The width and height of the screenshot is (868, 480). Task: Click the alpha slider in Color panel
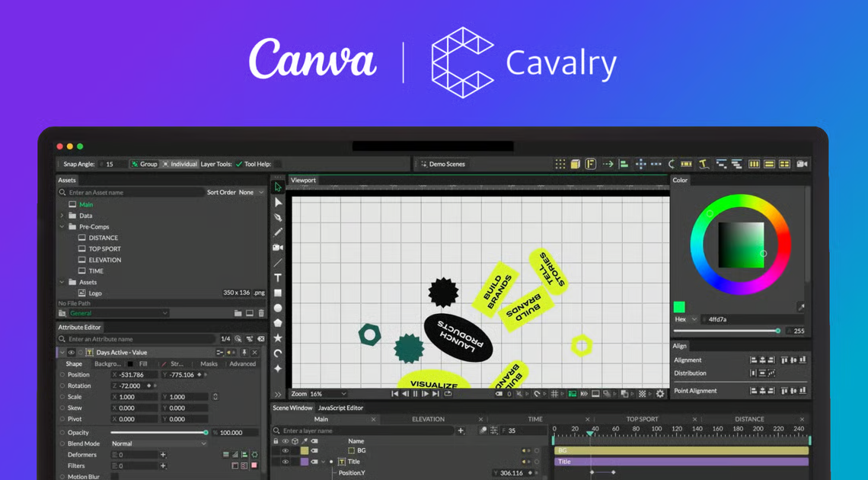[x=727, y=331]
